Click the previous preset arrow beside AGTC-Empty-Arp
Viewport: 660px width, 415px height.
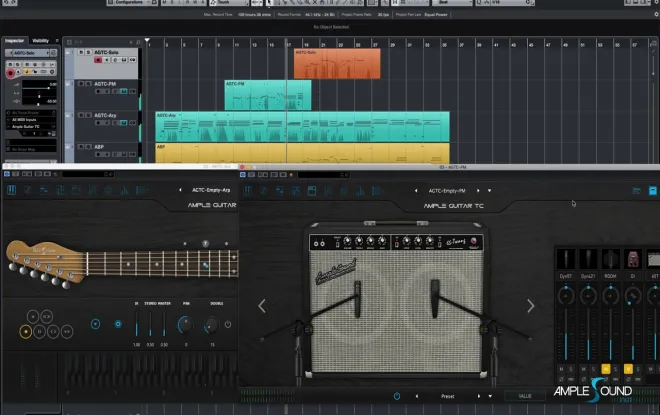tap(180, 190)
